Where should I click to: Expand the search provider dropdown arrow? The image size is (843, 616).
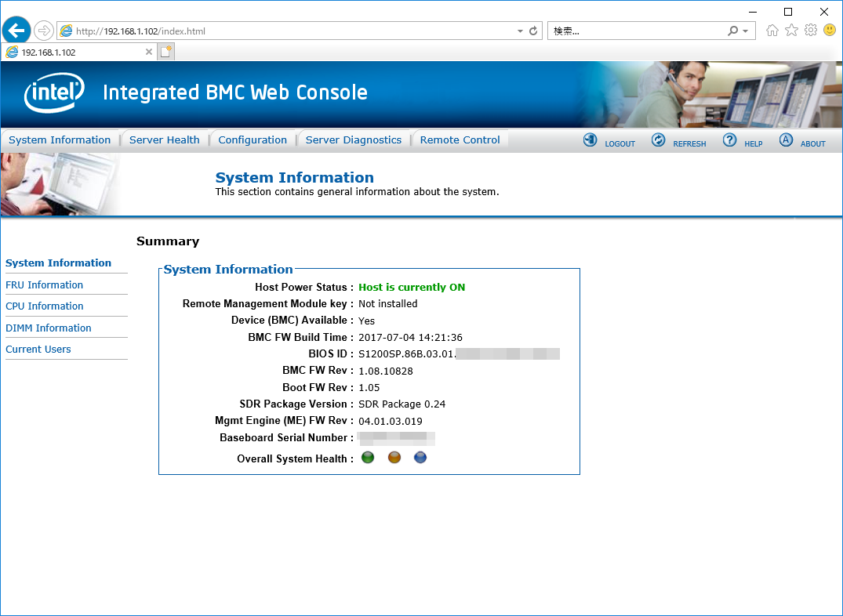tap(745, 31)
